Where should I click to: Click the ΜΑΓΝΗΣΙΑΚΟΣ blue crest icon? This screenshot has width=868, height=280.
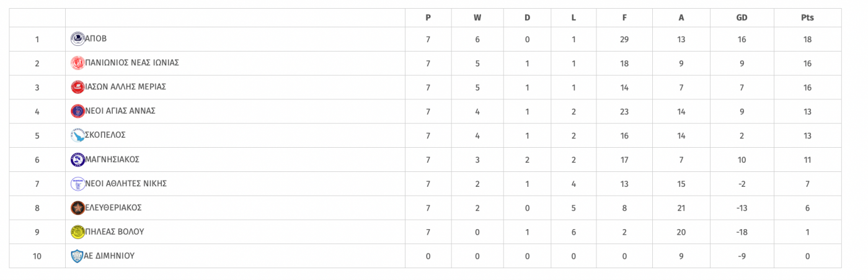click(77, 160)
